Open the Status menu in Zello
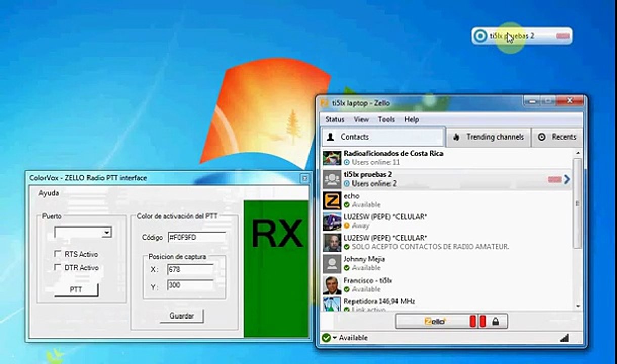Image resolution: width=617 pixels, height=364 pixels. [x=335, y=119]
